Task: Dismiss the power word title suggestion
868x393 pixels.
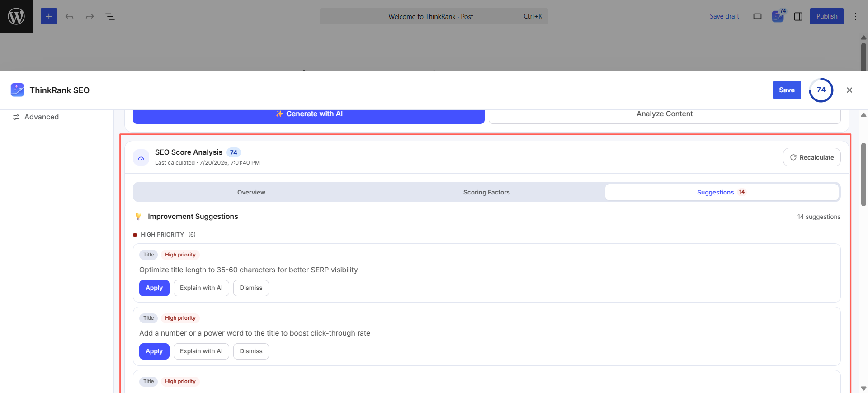Action: click(251, 351)
